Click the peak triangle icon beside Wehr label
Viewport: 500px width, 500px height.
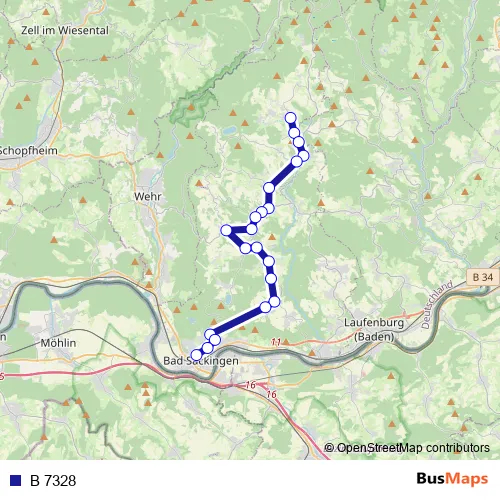[199, 183]
